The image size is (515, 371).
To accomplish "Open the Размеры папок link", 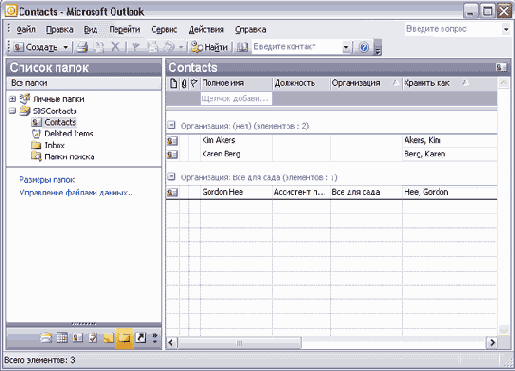I will (x=47, y=180).
